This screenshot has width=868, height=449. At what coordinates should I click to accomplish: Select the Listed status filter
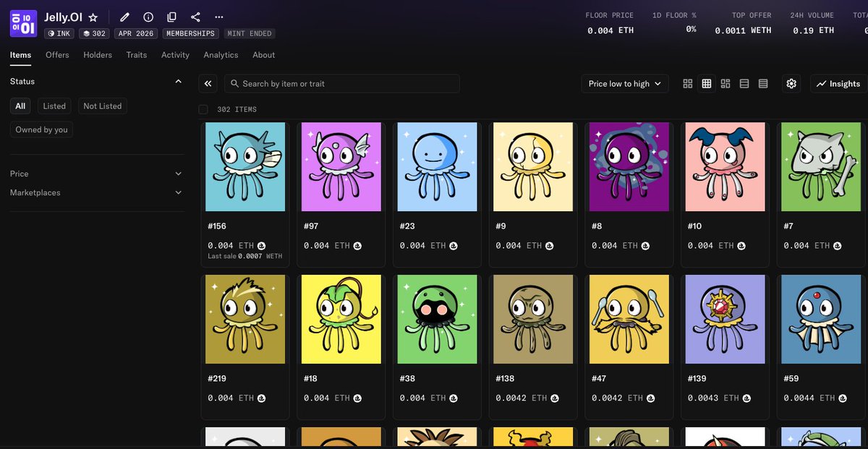(54, 106)
